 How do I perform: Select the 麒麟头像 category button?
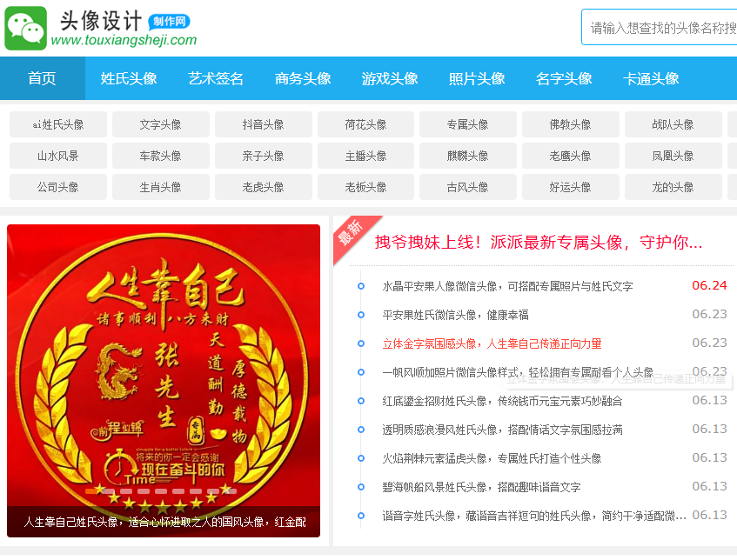click(x=468, y=156)
